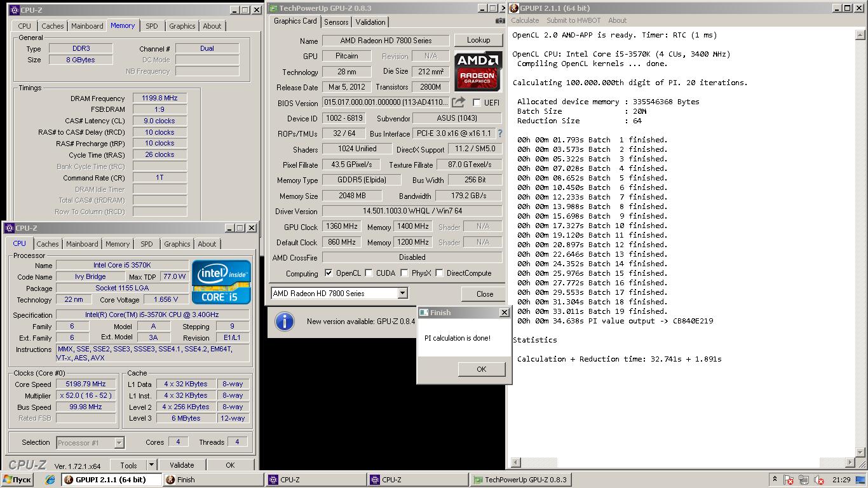Open the Mainboard tab in the CPU-Z processor window
Viewport: 868px width, 488px height.
tap(83, 244)
